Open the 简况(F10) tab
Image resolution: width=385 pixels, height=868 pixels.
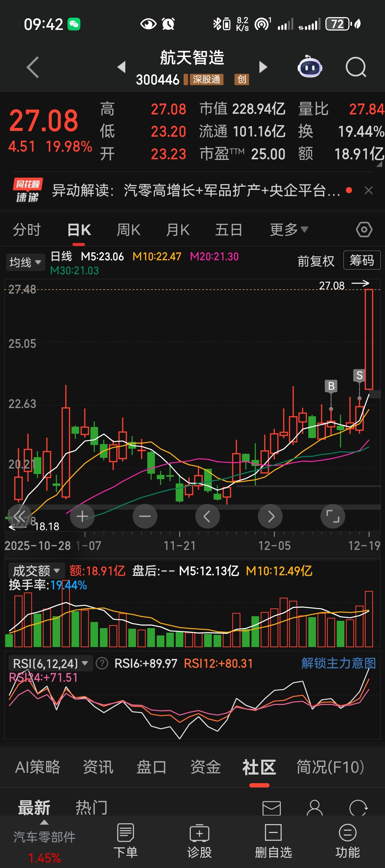tap(330, 767)
